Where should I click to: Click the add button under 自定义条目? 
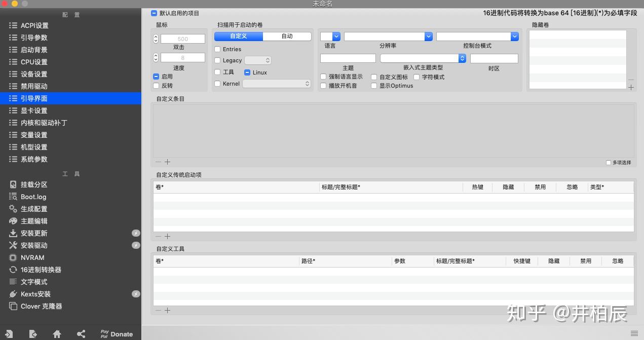point(167,162)
